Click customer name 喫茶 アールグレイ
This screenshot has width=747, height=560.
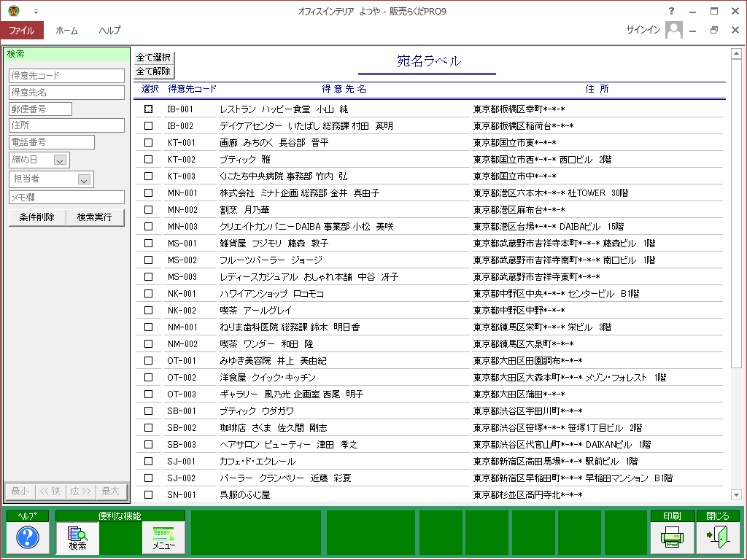[x=255, y=311]
